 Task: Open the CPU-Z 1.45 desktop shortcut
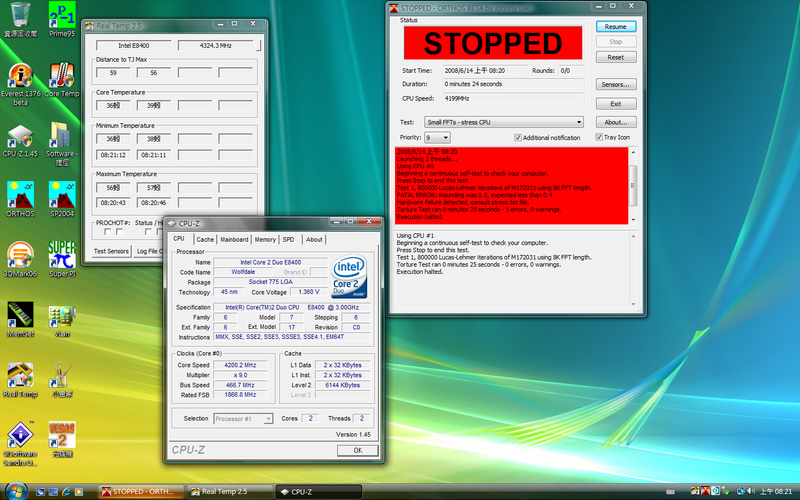(20, 140)
